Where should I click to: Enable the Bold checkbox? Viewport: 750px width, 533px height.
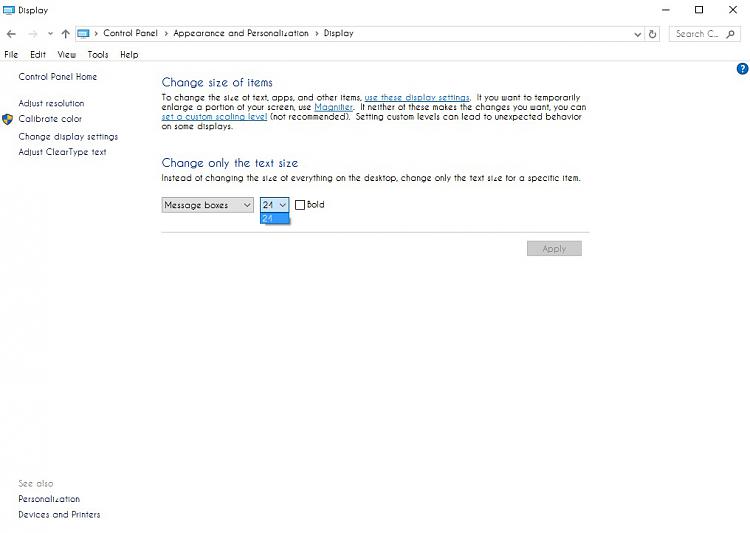click(x=300, y=205)
